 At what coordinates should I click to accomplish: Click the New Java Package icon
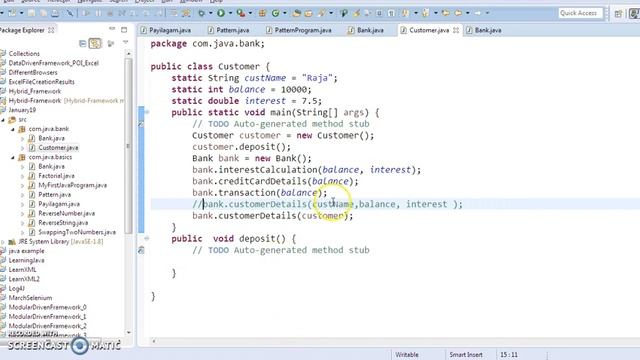point(262,13)
